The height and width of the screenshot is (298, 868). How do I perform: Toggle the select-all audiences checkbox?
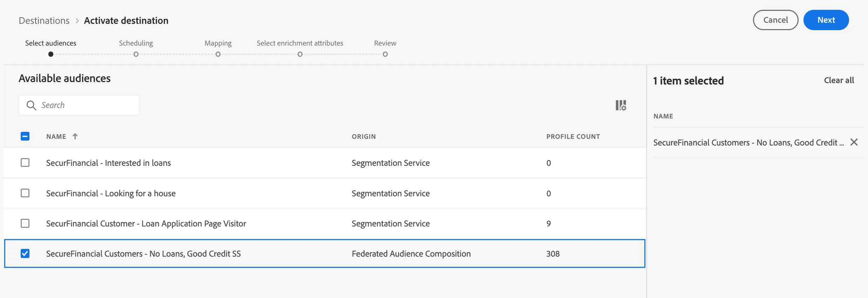click(x=25, y=136)
